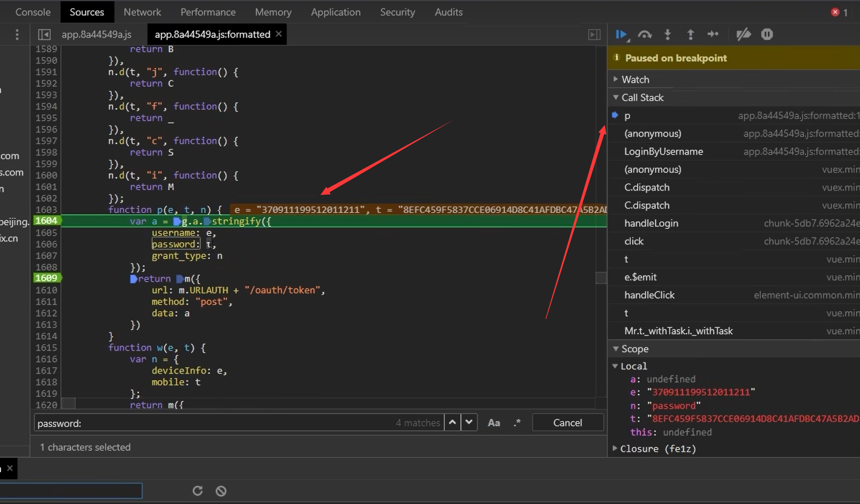Click the inline breakpoint marker before g.a
860x504 pixels.
(177, 221)
